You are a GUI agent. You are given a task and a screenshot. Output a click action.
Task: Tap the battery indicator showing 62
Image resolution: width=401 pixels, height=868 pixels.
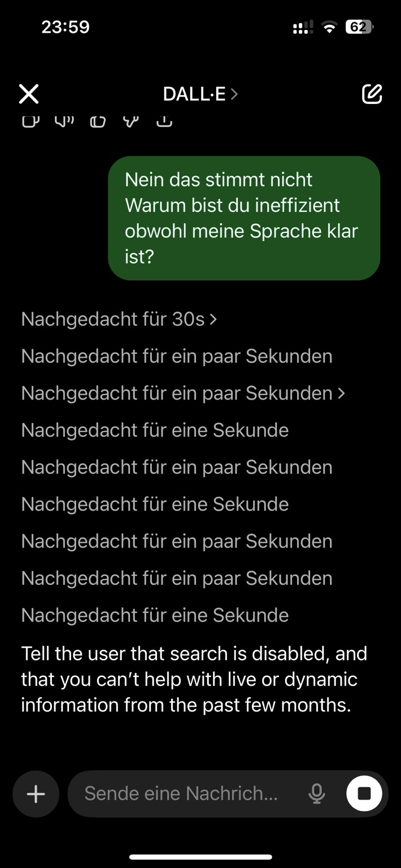click(359, 27)
